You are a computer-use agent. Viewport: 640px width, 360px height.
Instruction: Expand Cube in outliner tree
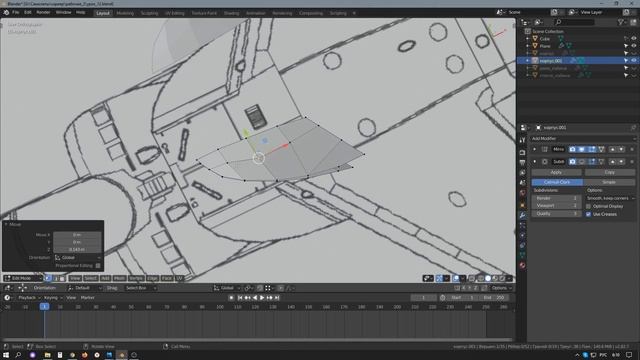click(x=527, y=38)
